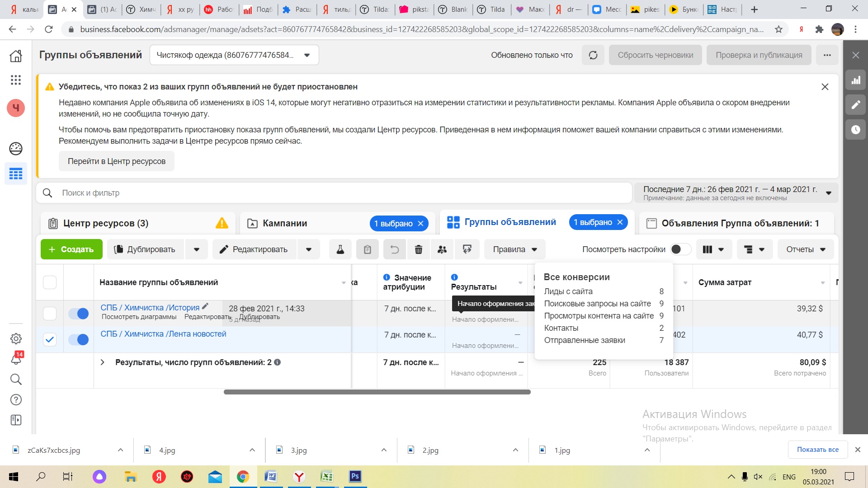Open the notifications bell with 14 badge
868x488 pixels.
click(x=16, y=359)
